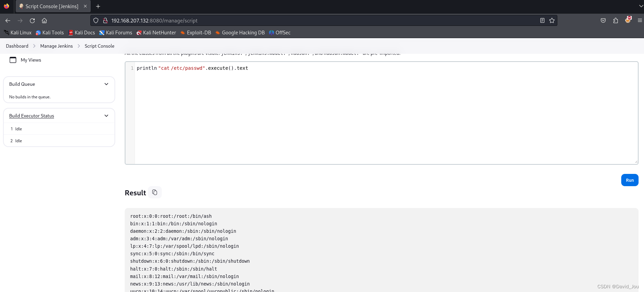Click the script editor resize handle
The width and height of the screenshot is (644, 292).
636,162
